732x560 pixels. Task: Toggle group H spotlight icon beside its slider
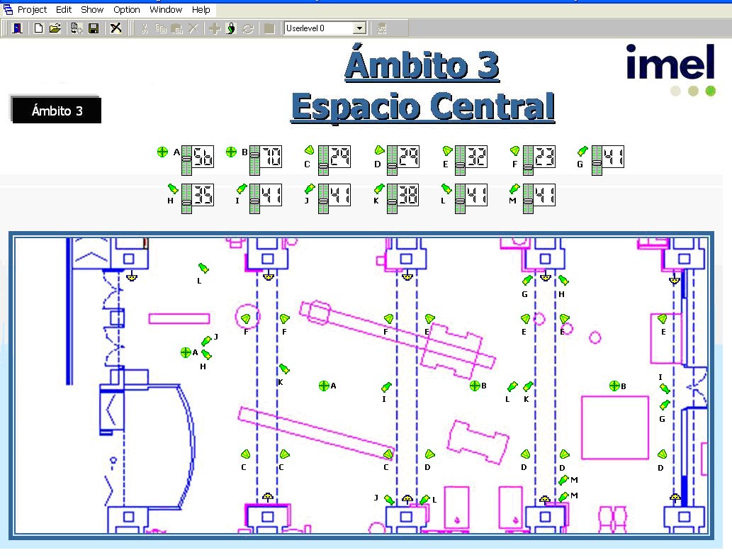172,189
